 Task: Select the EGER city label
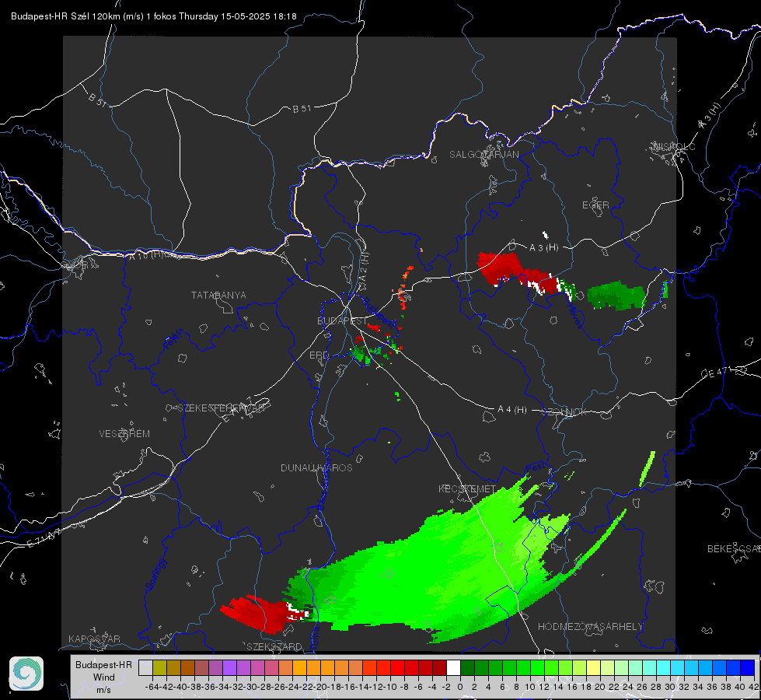(595, 205)
